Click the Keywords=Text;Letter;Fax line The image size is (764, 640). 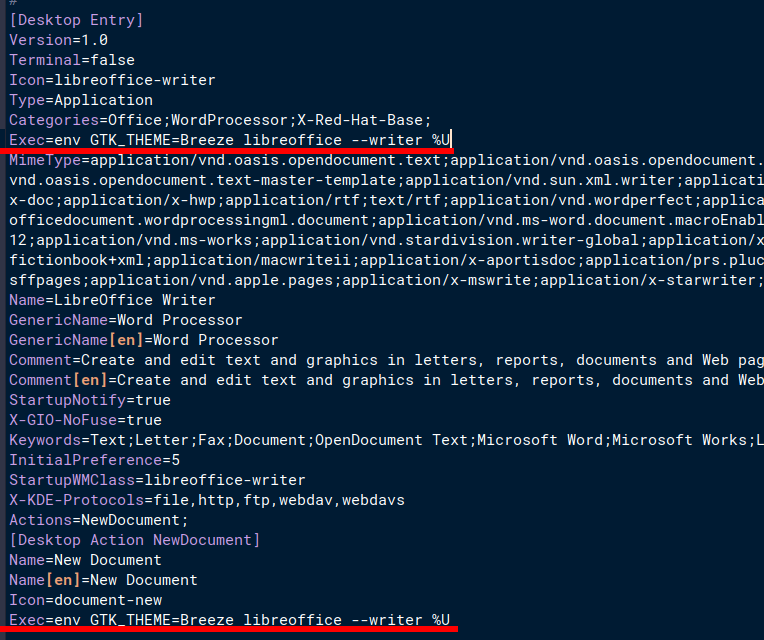pos(386,439)
